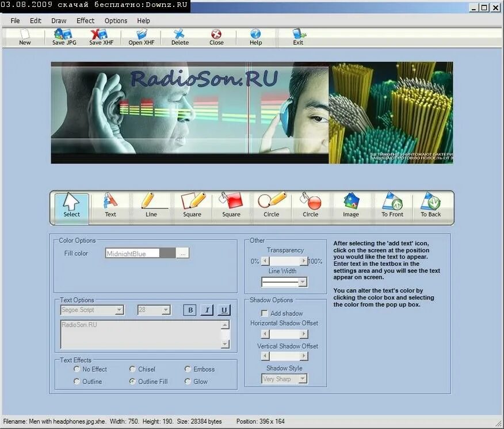Open the font size 28 dropdown
The height and width of the screenshot is (429, 504).
click(166, 310)
